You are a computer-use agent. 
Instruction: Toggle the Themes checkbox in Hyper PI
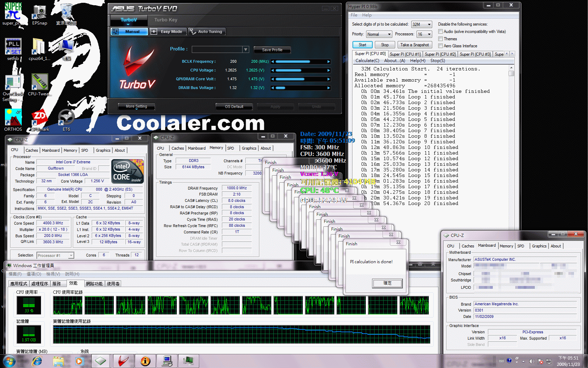[440, 39]
